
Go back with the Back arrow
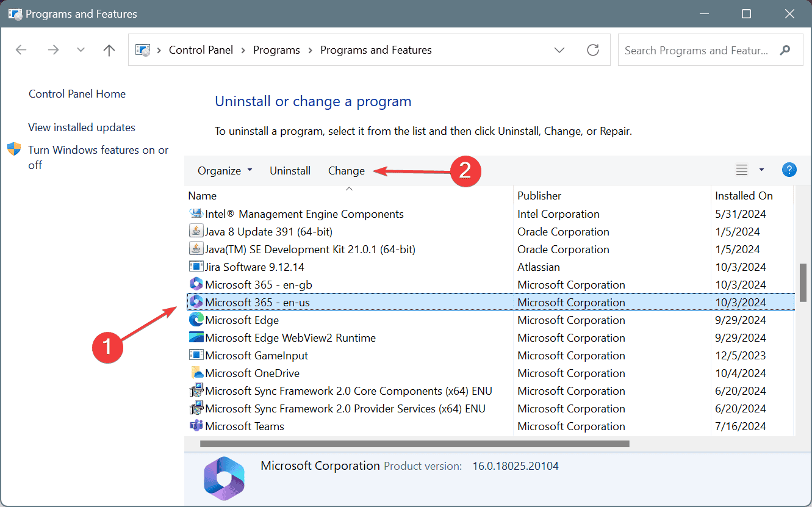point(21,50)
